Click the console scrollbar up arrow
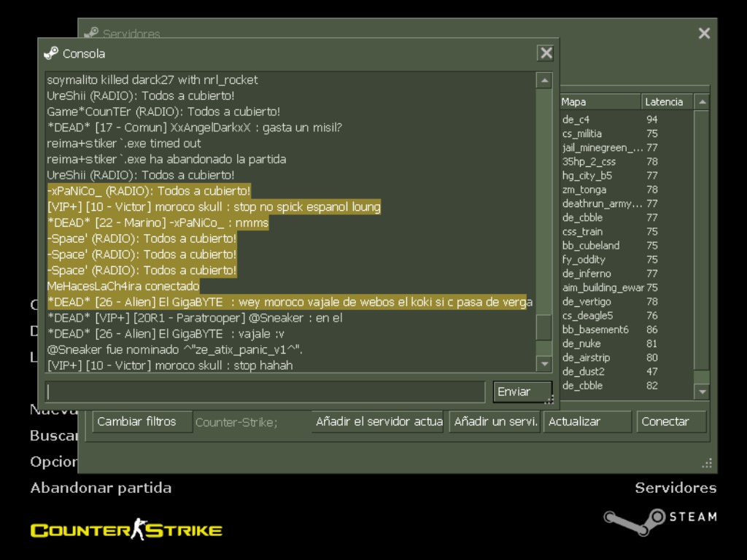Viewport: 747px width, 560px height. 544,80
